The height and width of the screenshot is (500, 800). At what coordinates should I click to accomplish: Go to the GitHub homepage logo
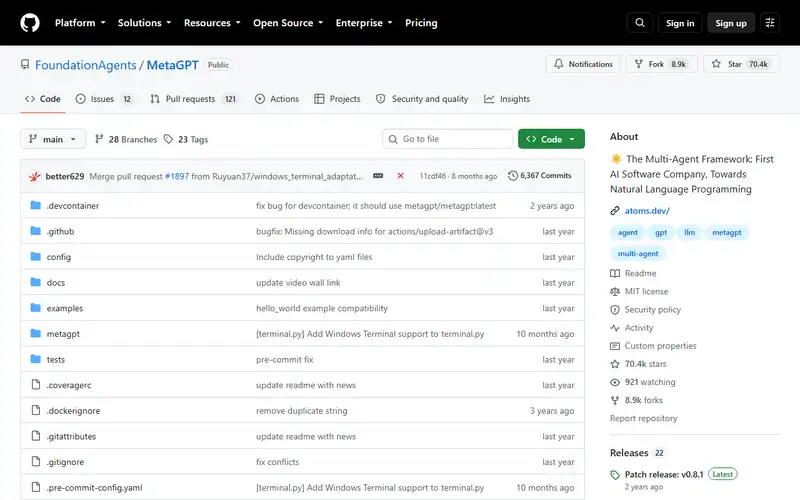click(x=30, y=23)
